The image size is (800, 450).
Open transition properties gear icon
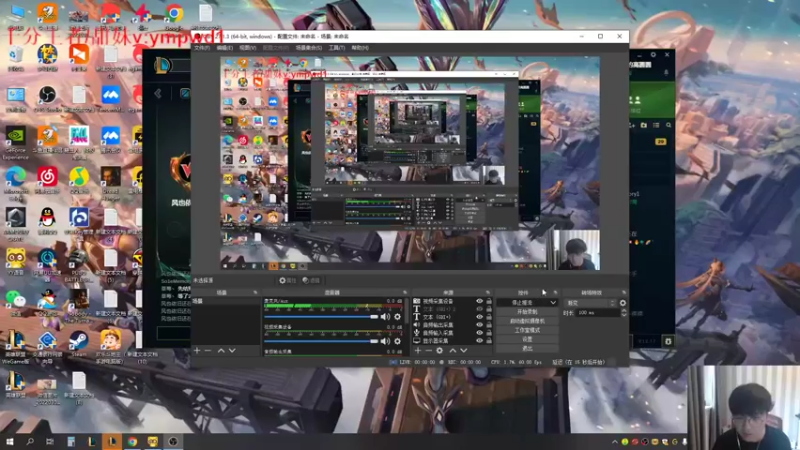tap(623, 303)
